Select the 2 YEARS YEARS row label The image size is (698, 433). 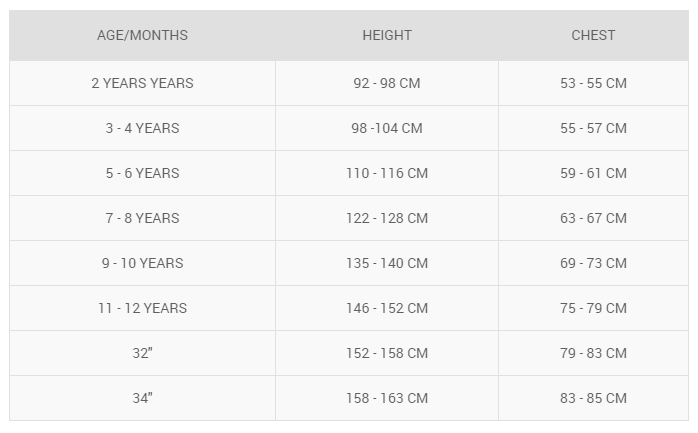[x=142, y=83]
